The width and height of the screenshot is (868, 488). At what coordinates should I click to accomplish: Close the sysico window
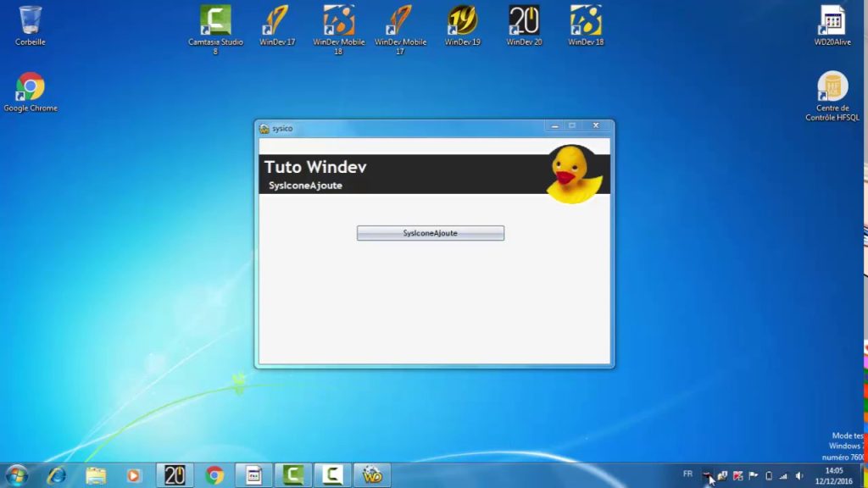596,126
